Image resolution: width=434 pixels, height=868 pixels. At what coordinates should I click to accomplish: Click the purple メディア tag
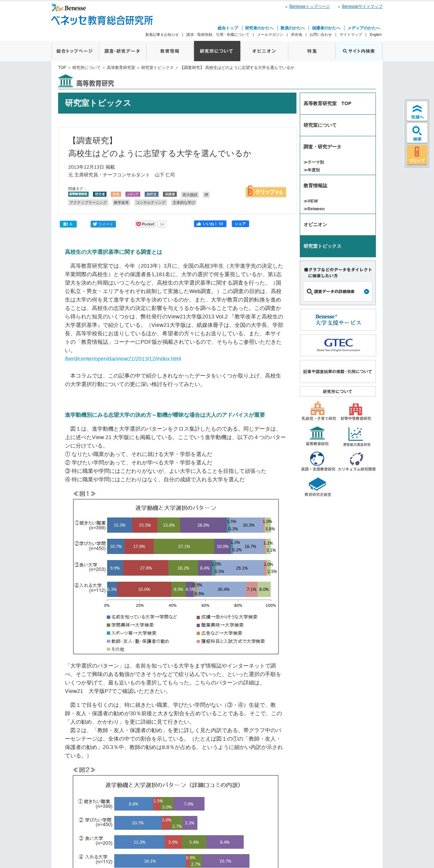point(132,194)
